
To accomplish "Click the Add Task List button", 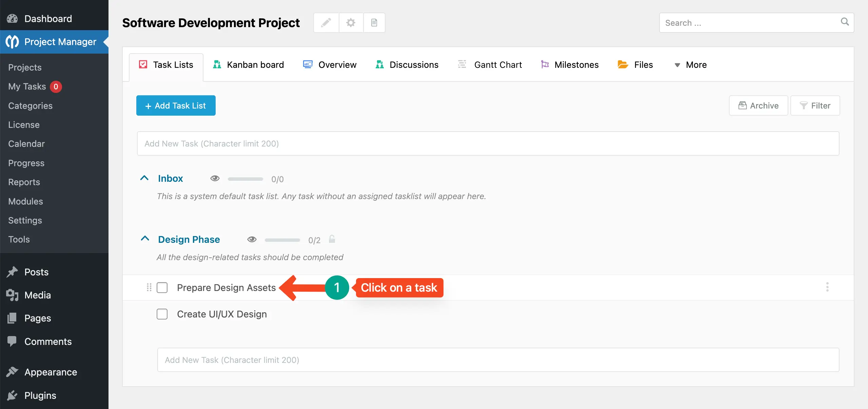I will click(x=176, y=105).
